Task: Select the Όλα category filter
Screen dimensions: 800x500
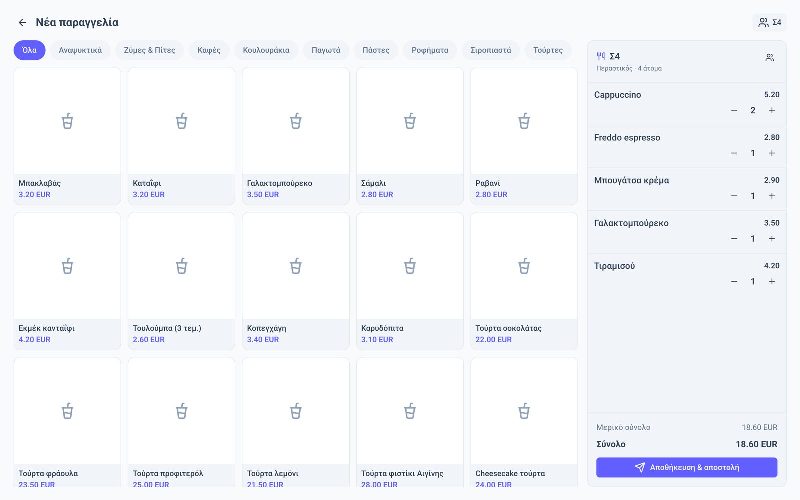Action: point(30,50)
